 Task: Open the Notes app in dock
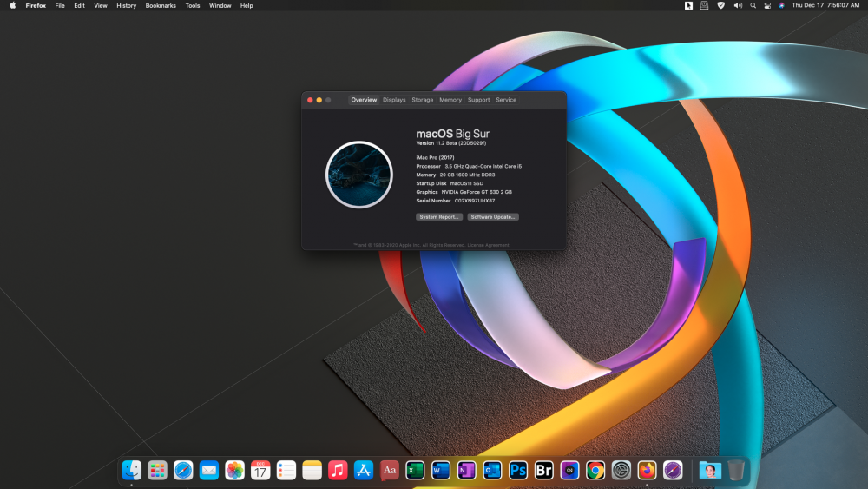[x=312, y=470]
